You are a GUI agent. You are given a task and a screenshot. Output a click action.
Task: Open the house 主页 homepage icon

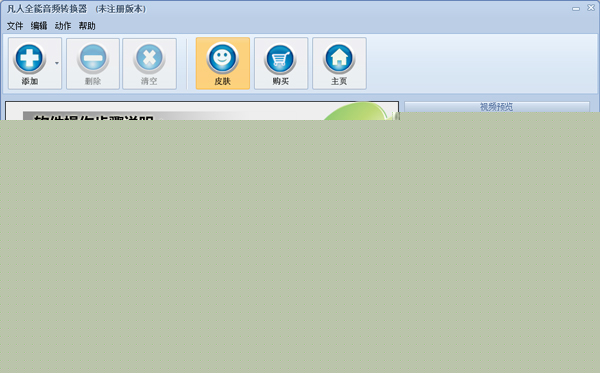pyautogui.click(x=339, y=58)
